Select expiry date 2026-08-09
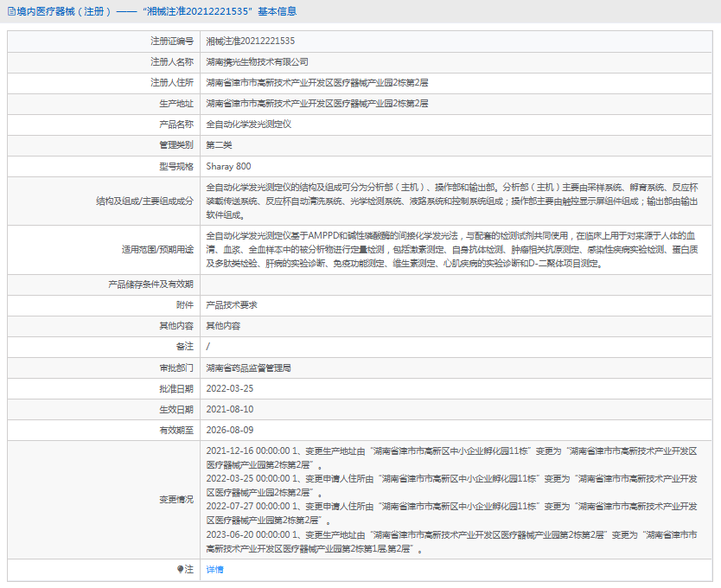Screen dimensions: 721x588 pyautogui.click(x=230, y=430)
